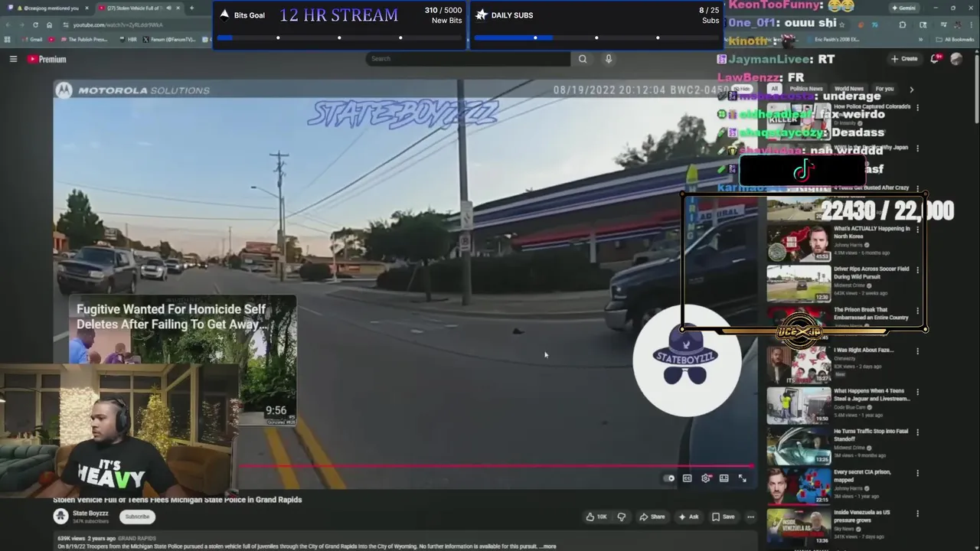Close the '@ceasjoog mentioned you' tab
980x551 pixels.
87,8
